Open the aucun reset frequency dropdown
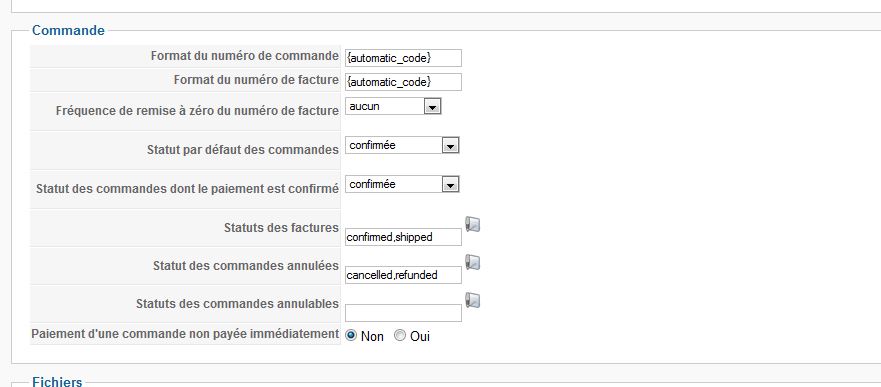The image size is (881, 387). coord(393,106)
